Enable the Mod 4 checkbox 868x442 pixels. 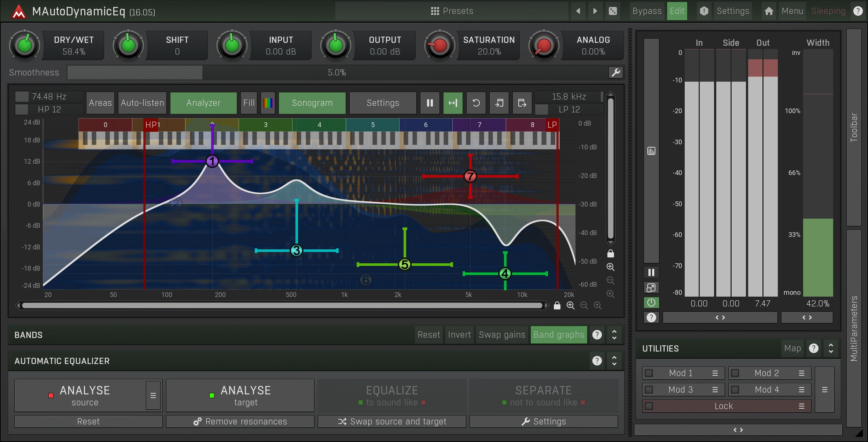coord(735,390)
